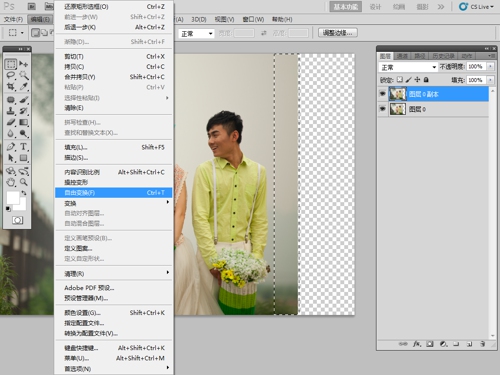Select the Dodge tool
This screenshot has width=500, height=375.
(23, 134)
